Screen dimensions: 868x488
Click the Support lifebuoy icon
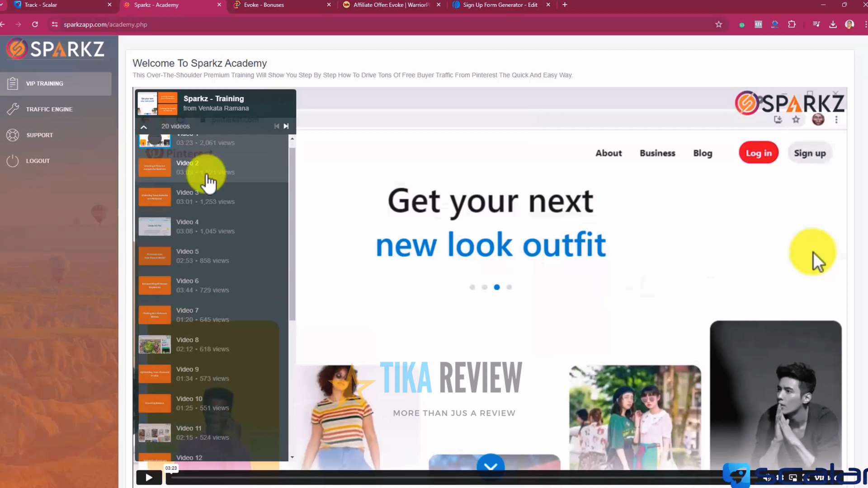pos(13,135)
